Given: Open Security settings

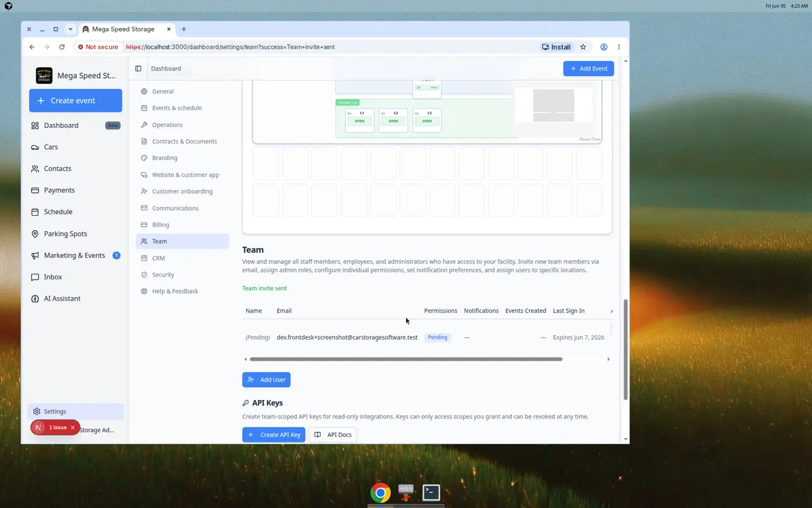Looking at the screenshot, I should (x=182, y=275).
